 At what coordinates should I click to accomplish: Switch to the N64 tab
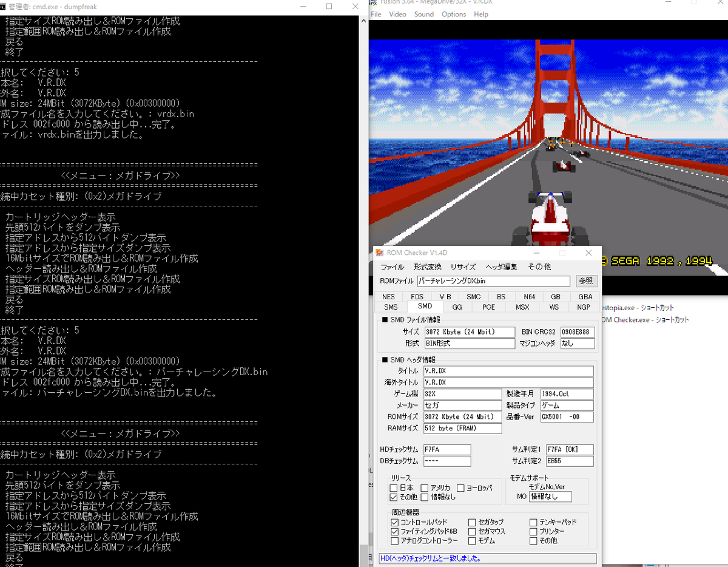click(x=530, y=297)
